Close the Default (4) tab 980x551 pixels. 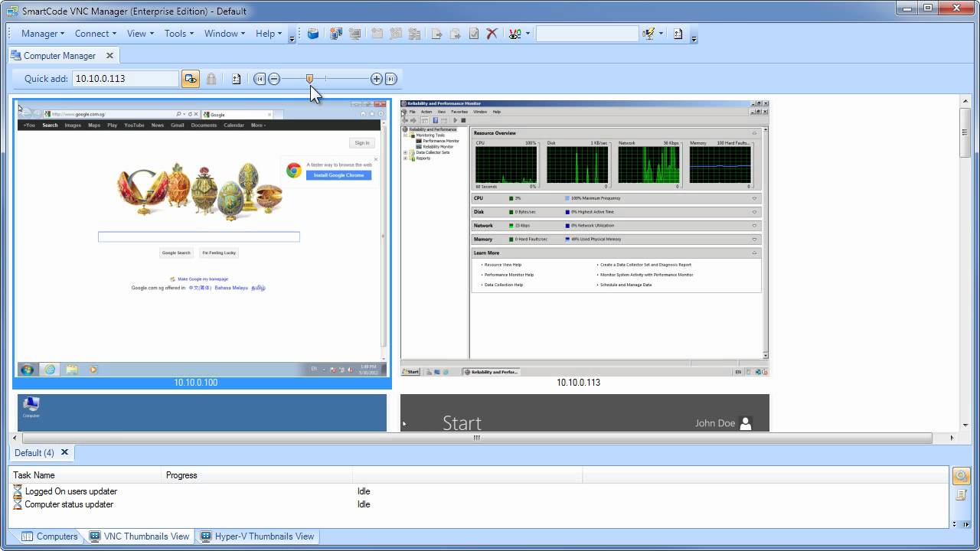[64, 452]
